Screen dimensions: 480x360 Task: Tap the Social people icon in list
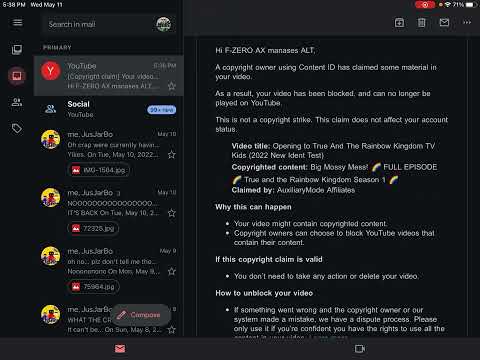[x=51, y=109]
